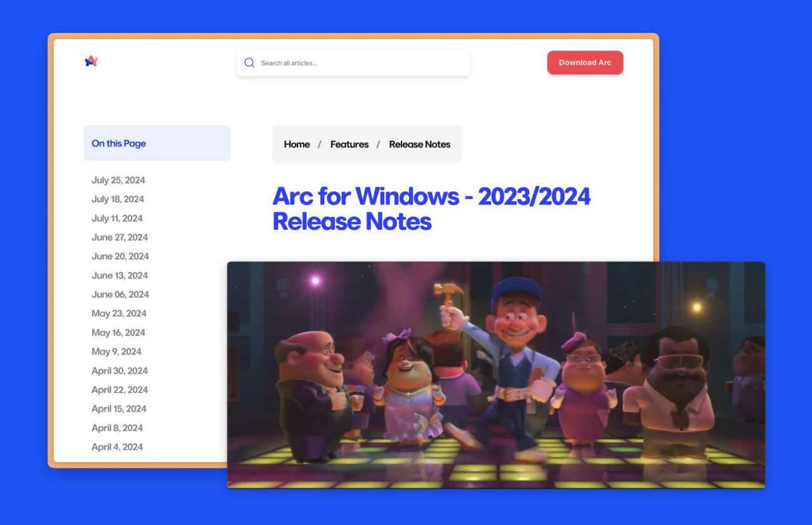Click the search magnifier icon
The height and width of the screenshot is (525, 812).
pyautogui.click(x=249, y=63)
